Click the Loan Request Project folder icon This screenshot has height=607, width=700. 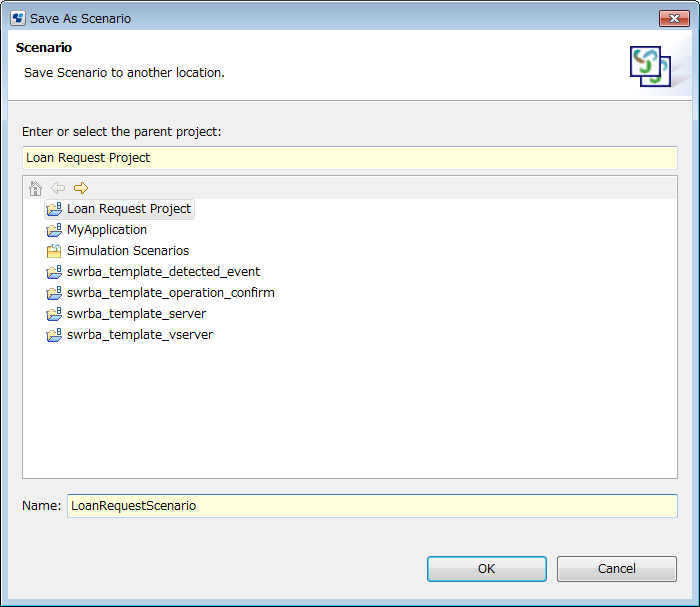click(x=54, y=210)
